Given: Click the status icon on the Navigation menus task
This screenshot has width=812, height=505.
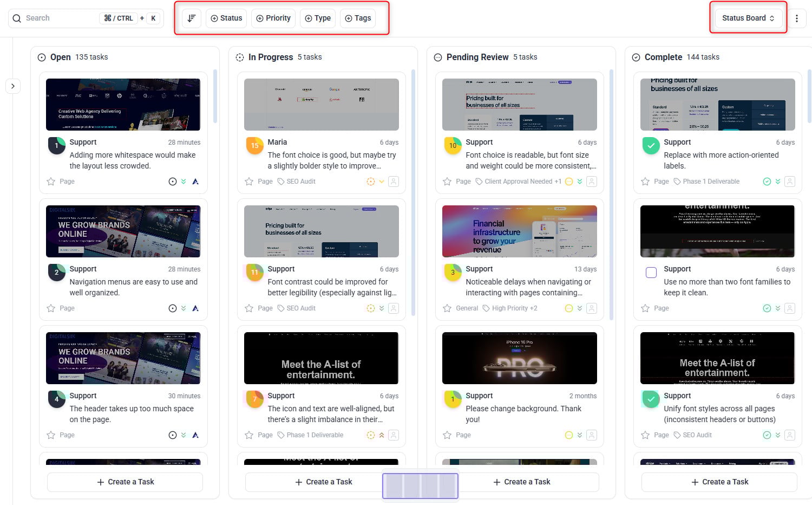Looking at the screenshot, I should 173,308.
